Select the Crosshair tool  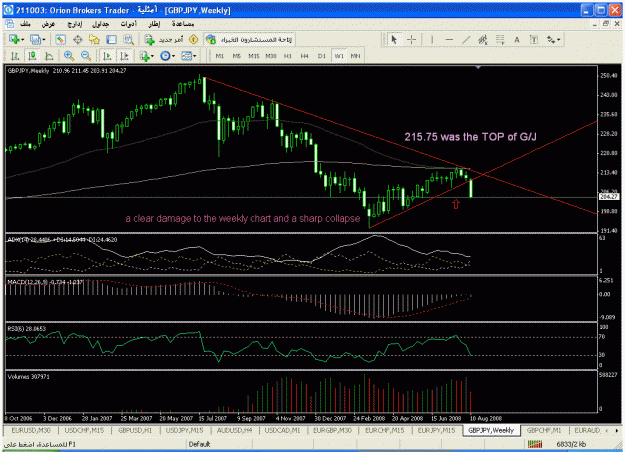tap(412, 39)
